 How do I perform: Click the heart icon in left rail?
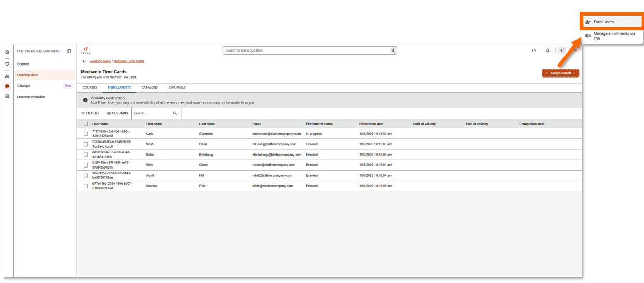click(7, 64)
